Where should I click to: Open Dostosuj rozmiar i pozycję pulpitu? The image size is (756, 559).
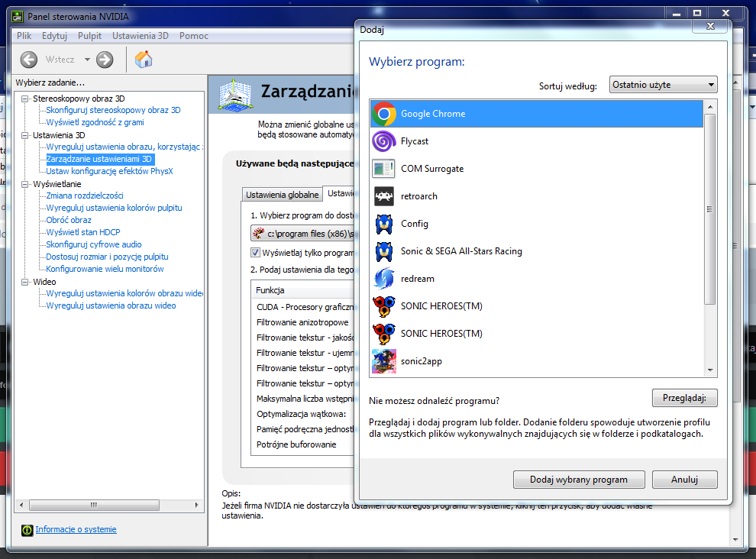click(107, 257)
